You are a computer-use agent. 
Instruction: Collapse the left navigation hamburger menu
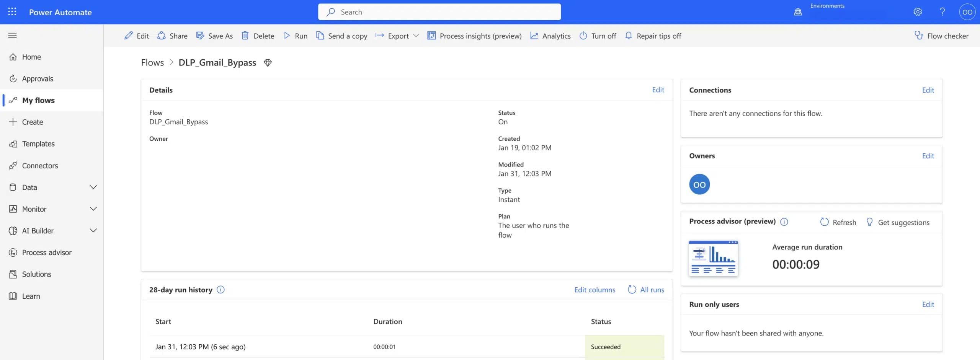coord(12,36)
